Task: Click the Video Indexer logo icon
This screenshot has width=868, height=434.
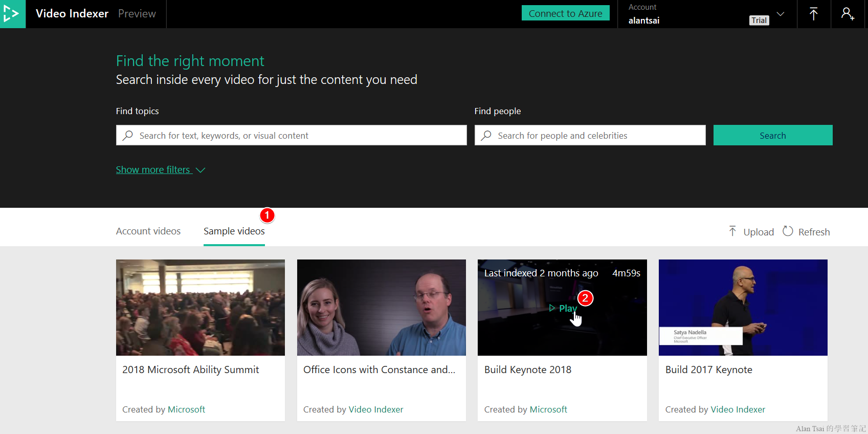Action: point(12,14)
